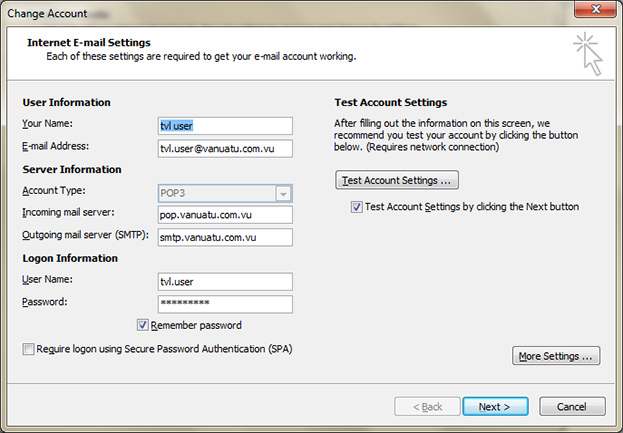623x433 pixels.
Task: Cancel the account changes
Action: click(572, 407)
